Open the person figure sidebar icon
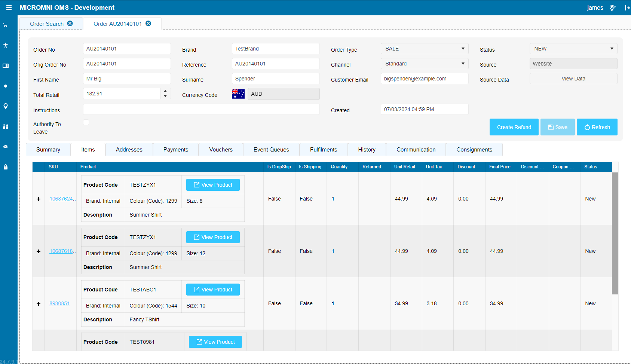Image resolution: width=631 pixels, height=364 pixels. point(6,46)
